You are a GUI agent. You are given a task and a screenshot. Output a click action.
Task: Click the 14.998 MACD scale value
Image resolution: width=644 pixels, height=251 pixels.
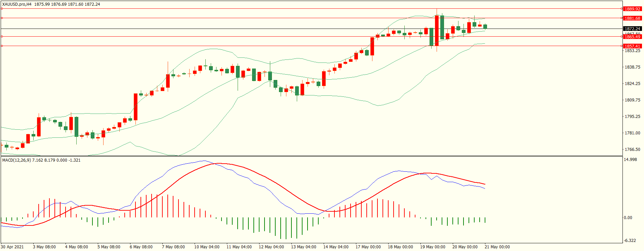pyautogui.click(x=630, y=160)
